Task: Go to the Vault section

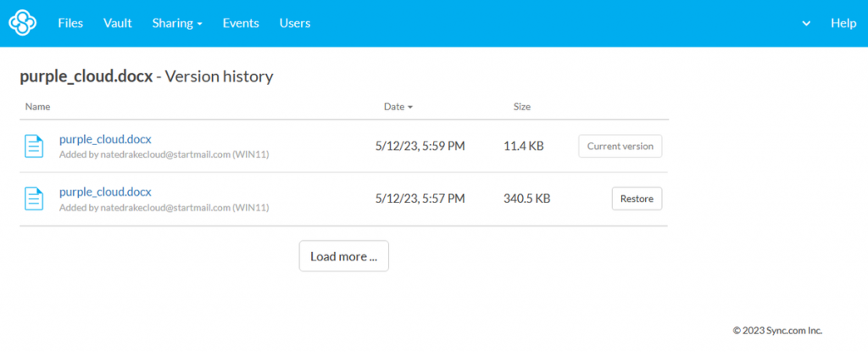Action: tap(118, 23)
